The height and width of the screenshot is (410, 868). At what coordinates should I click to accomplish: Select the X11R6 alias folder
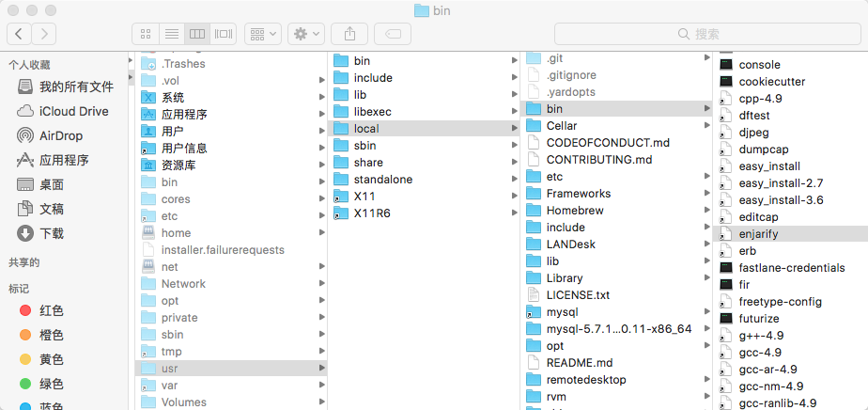tap(424, 213)
